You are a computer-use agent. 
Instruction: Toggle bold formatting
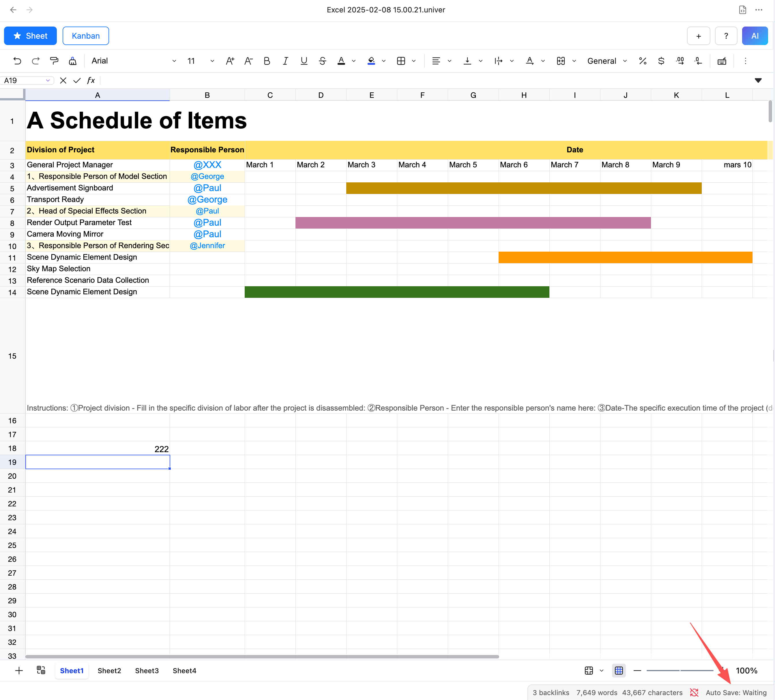(x=267, y=61)
